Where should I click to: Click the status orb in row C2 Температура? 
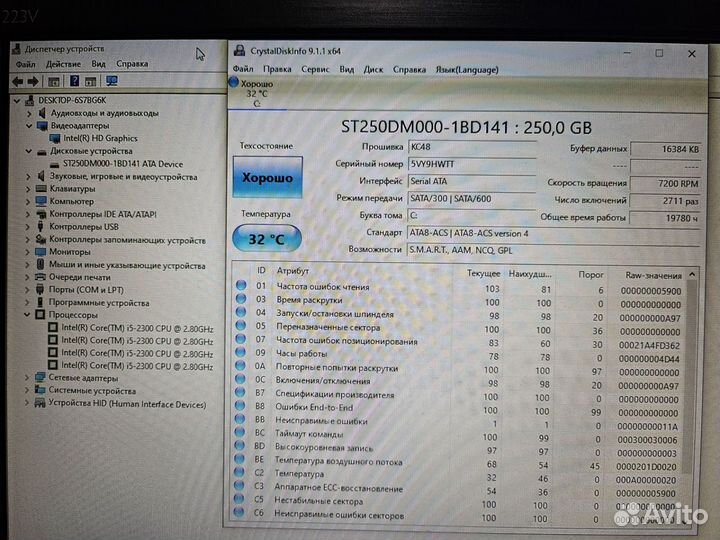(x=239, y=472)
